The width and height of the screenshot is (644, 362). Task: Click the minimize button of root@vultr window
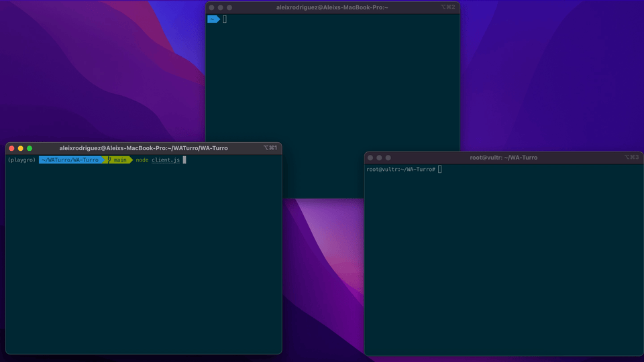pyautogui.click(x=379, y=158)
